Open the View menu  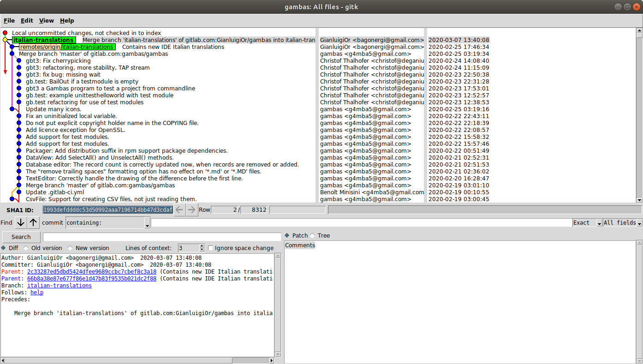pyautogui.click(x=46, y=21)
